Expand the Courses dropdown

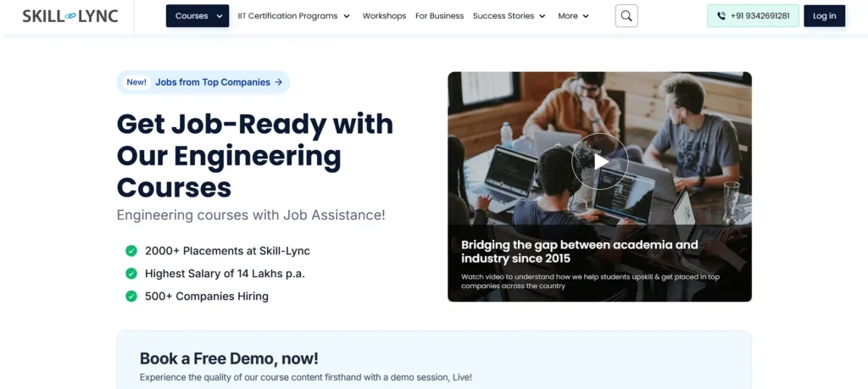pyautogui.click(x=197, y=16)
